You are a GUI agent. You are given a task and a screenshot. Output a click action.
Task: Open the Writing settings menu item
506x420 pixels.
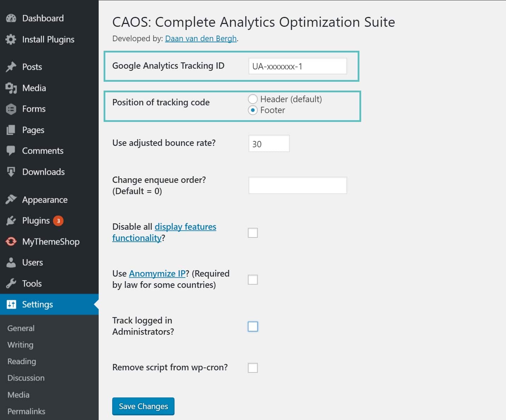click(20, 345)
